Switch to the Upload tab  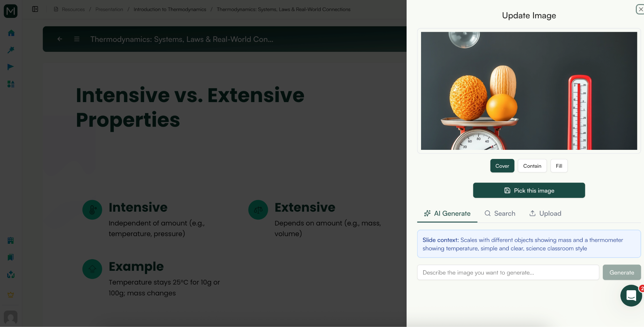(x=545, y=213)
